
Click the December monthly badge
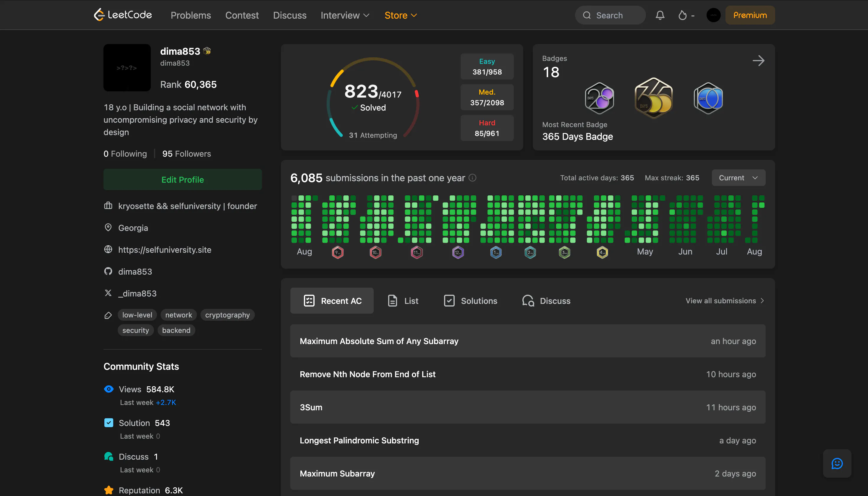pos(458,252)
